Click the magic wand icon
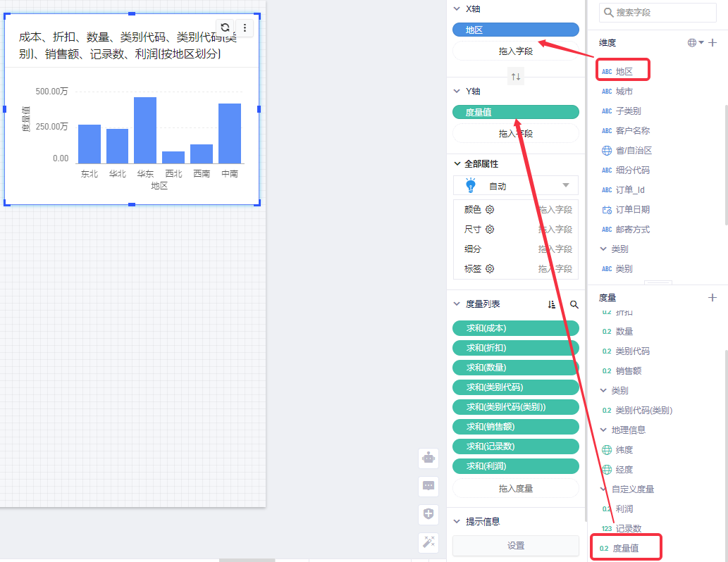 (428, 542)
